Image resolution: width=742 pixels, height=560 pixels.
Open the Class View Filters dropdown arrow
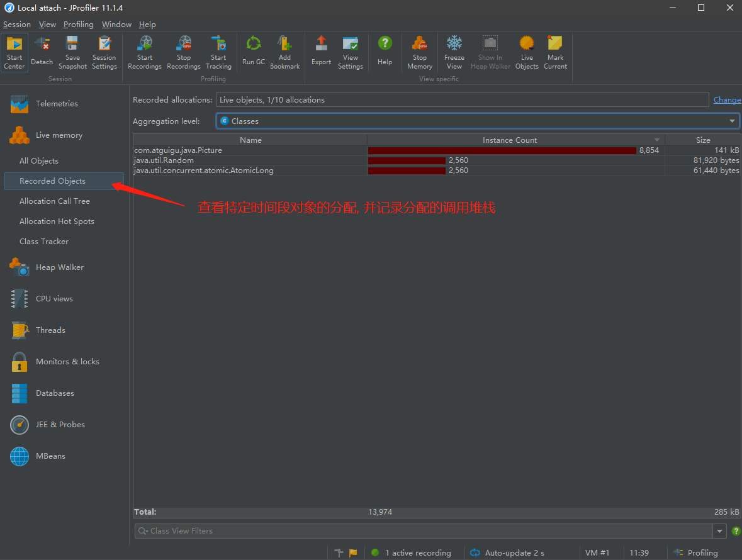click(719, 530)
